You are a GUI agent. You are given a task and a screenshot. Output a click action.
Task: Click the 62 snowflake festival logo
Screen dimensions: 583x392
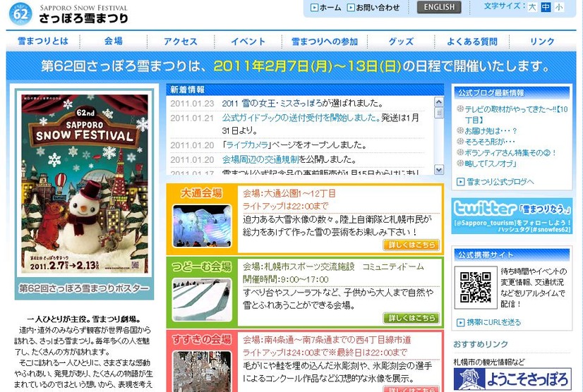[x=20, y=13]
